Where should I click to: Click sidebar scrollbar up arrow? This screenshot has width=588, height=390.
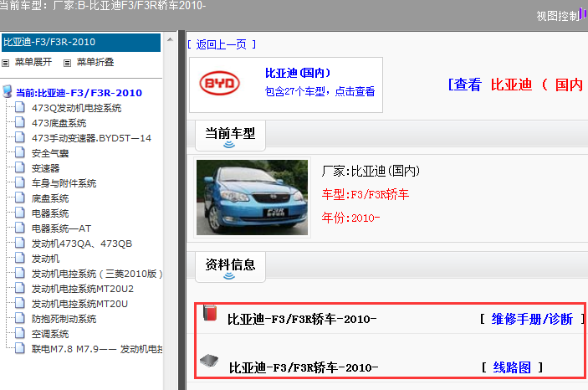170,39
